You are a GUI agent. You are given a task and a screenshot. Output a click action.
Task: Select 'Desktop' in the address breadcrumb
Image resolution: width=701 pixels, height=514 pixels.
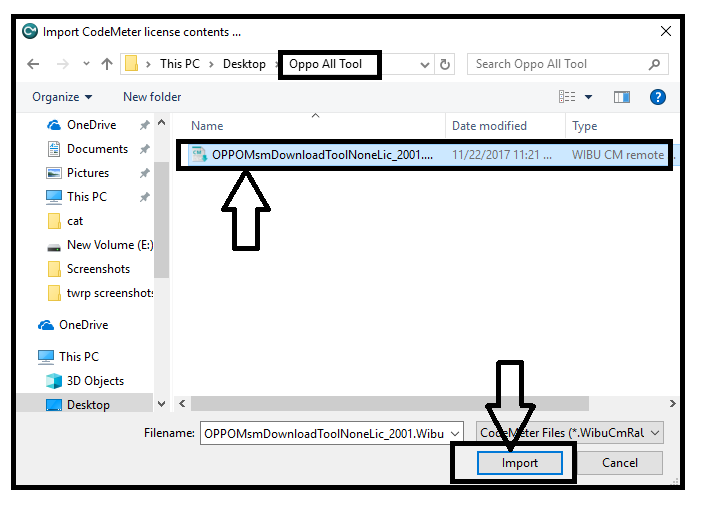click(x=244, y=64)
